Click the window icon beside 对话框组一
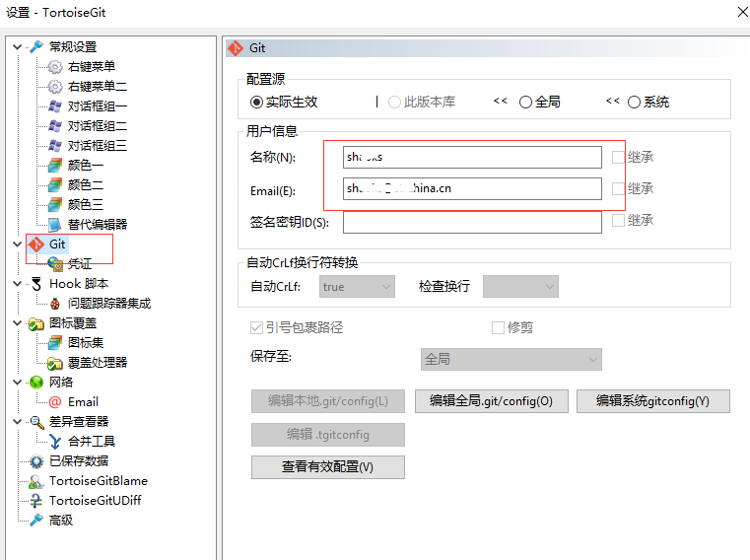This screenshot has width=750, height=560. coord(55,105)
